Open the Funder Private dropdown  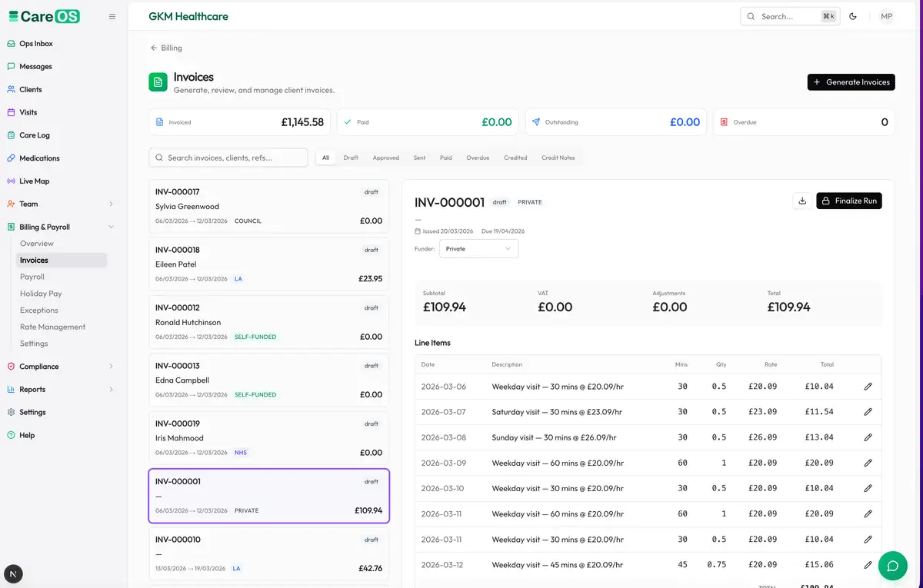478,248
